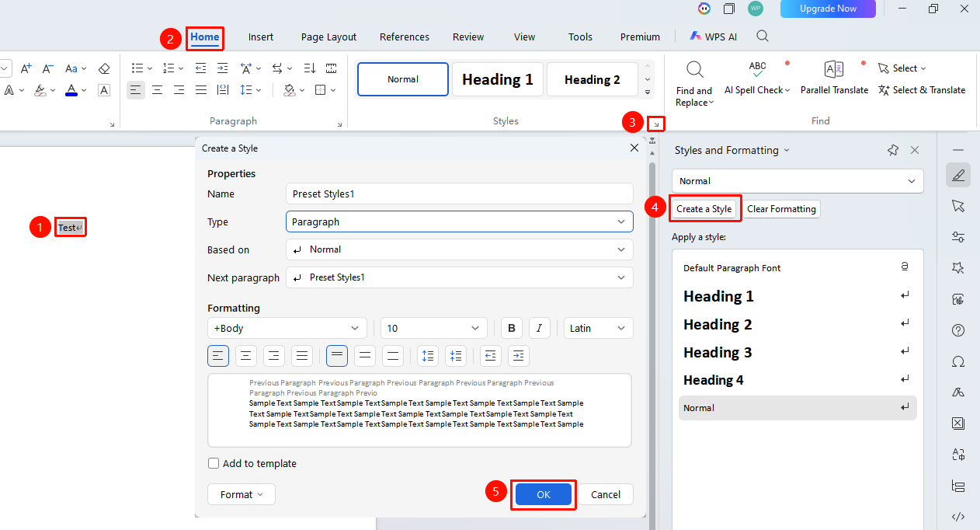Click the help question mark in right sidebar

click(958, 330)
